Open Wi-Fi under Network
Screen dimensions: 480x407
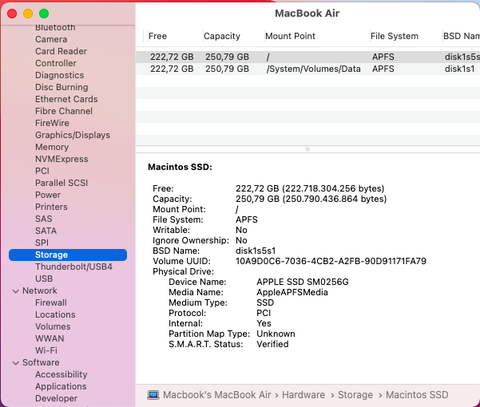(46, 351)
